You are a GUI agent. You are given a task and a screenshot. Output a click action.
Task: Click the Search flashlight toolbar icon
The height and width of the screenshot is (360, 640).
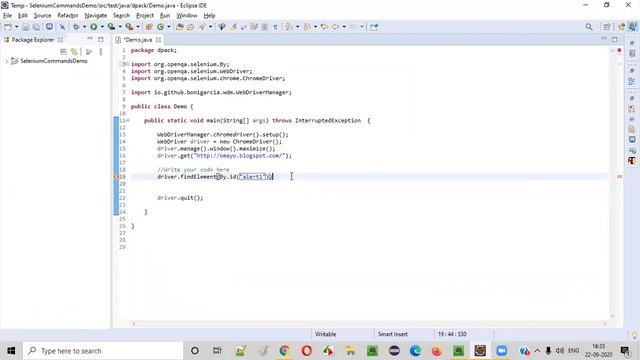[x=202, y=27]
